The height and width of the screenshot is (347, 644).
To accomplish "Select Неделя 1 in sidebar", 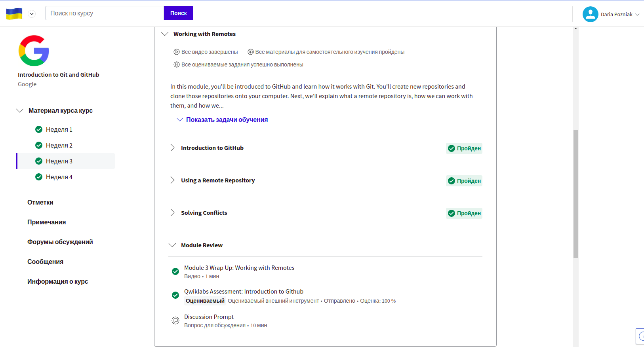I will click(x=59, y=129).
